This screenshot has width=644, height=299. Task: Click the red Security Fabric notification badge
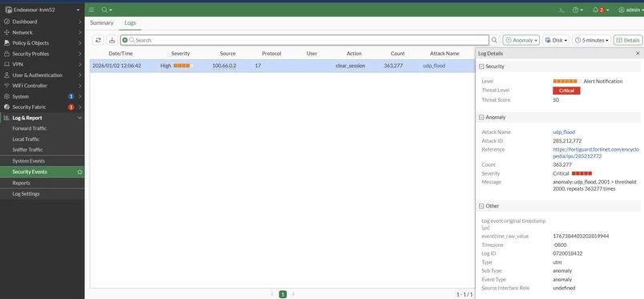point(71,107)
